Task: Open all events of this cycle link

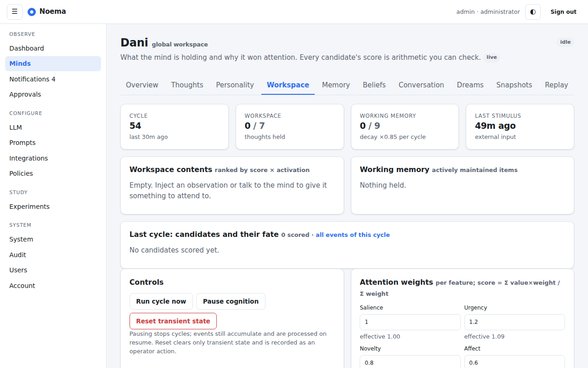Action: [353, 235]
